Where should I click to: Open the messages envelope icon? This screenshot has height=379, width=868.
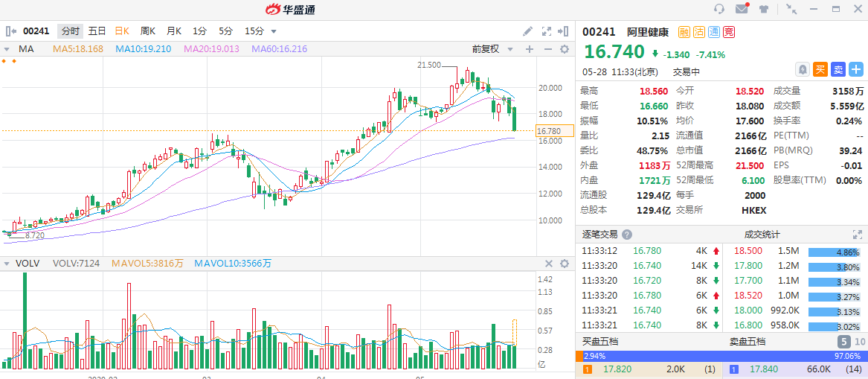[742, 9]
